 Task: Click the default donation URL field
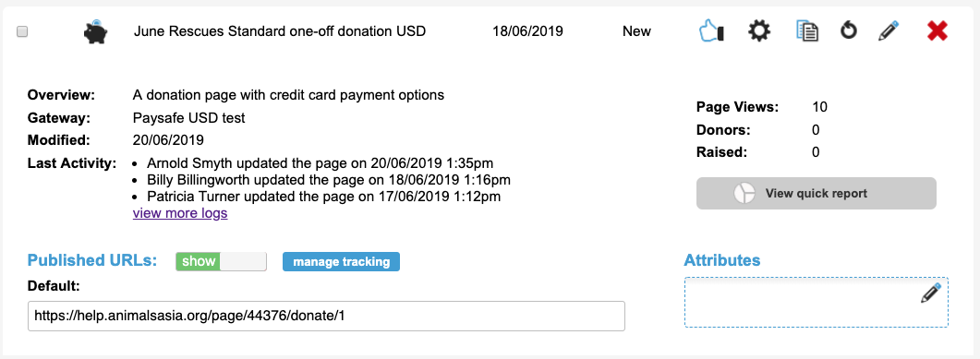(x=326, y=316)
